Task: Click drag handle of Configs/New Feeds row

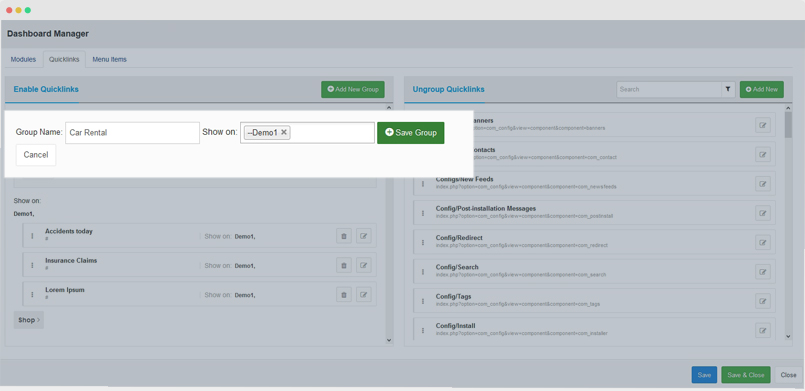Action: click(x=423, y=184)
